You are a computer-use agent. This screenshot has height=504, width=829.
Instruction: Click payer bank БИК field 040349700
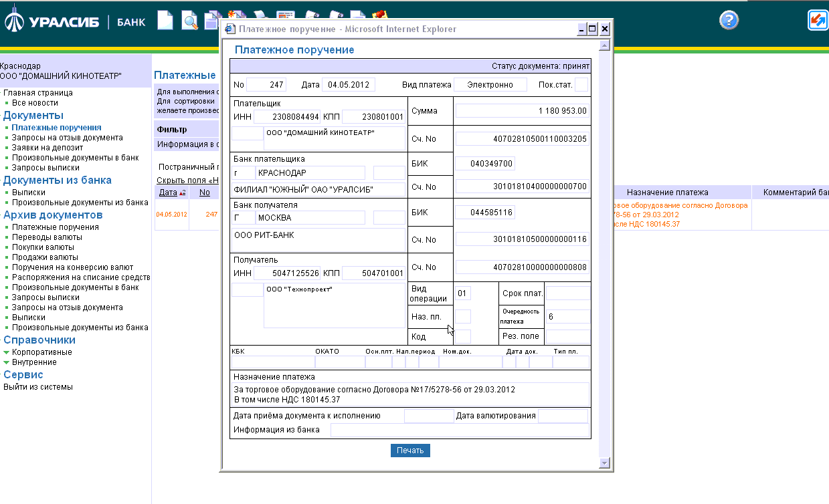point(484,164)
